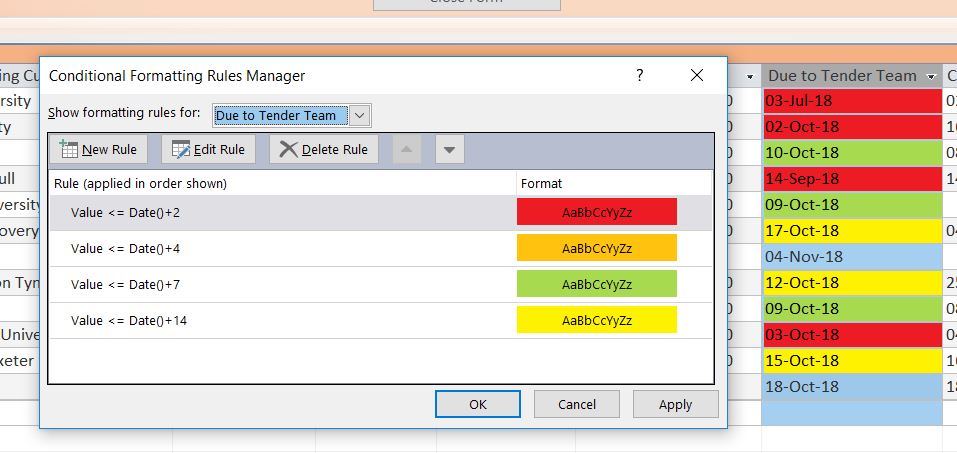
Task: Click the green format preview swatch
Action: click(x=596, y=284)
